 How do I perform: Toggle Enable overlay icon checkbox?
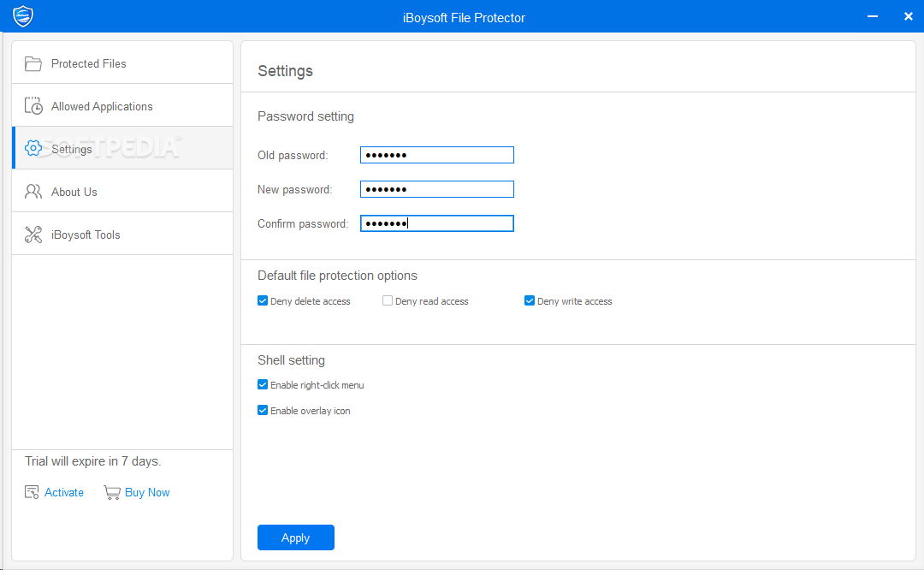[x=263, y=410]
